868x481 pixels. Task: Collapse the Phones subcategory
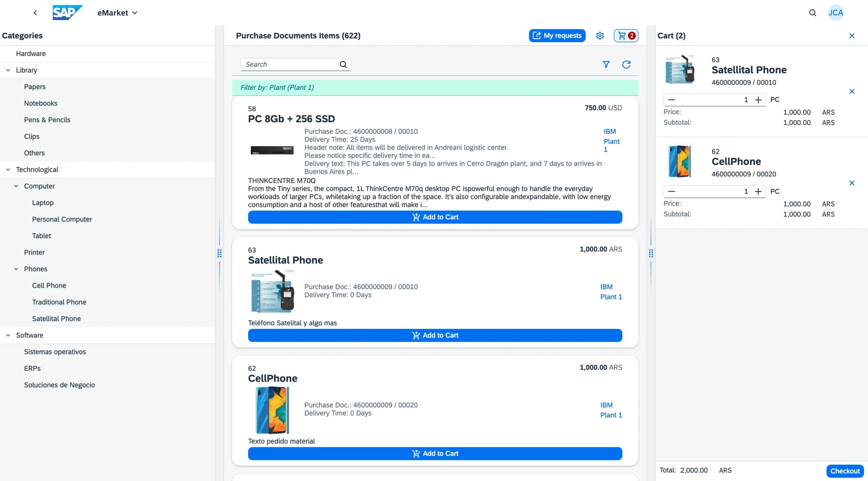16,269
